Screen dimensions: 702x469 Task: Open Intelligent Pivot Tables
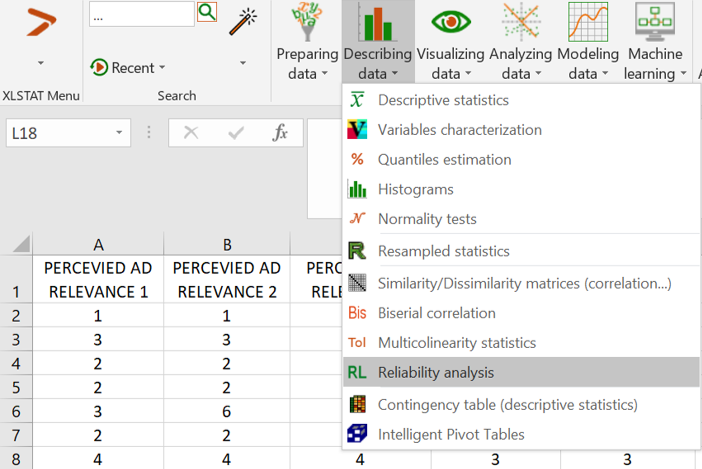coord(521,434)
